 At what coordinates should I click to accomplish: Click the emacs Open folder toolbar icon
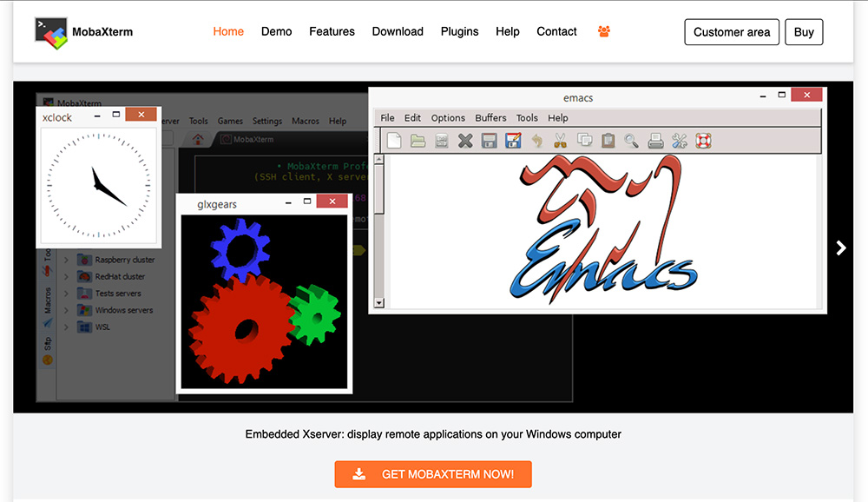(x=418, y=141)
